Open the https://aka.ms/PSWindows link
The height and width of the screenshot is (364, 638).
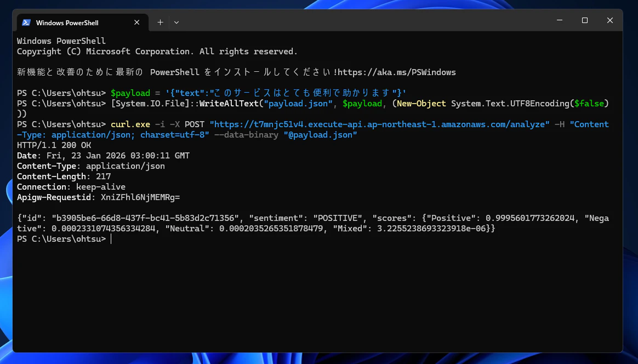(x=397, y=72)
